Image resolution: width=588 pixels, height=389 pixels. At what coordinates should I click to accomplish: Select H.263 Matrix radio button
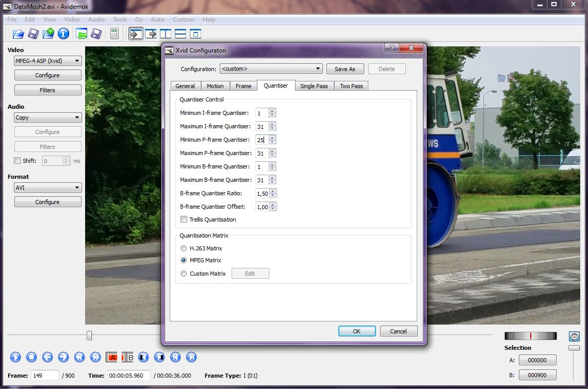[184, 248]
